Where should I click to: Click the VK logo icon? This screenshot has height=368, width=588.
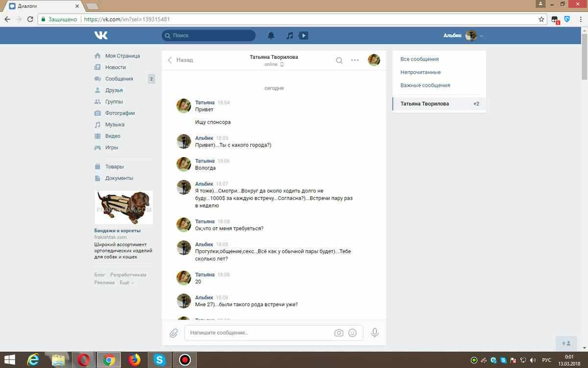pos(101,35)
